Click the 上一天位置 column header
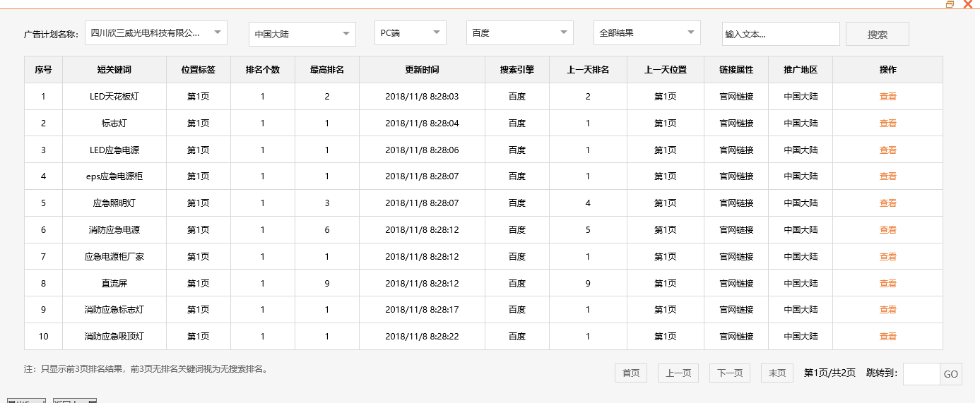 (x=666, y=70)
